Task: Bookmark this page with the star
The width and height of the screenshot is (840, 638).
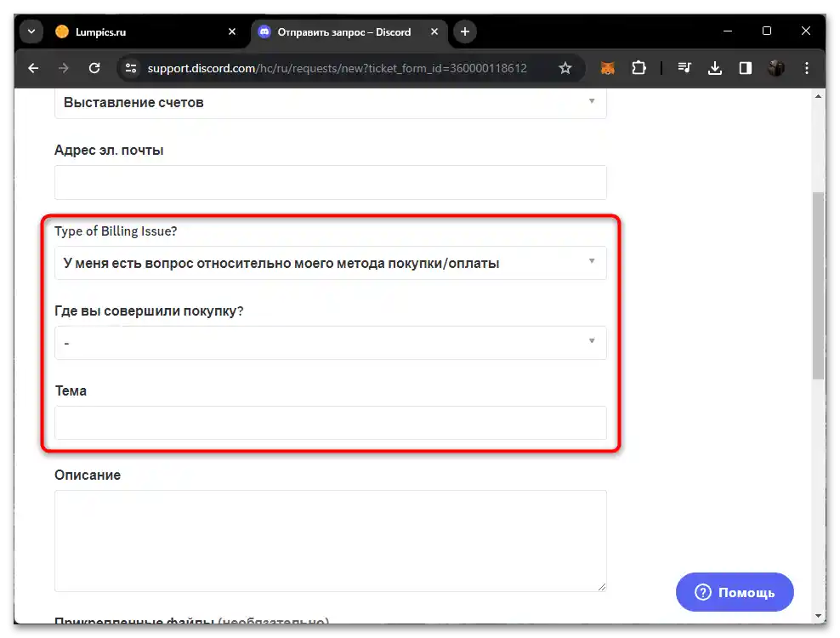Action: (x=565, y=68)
